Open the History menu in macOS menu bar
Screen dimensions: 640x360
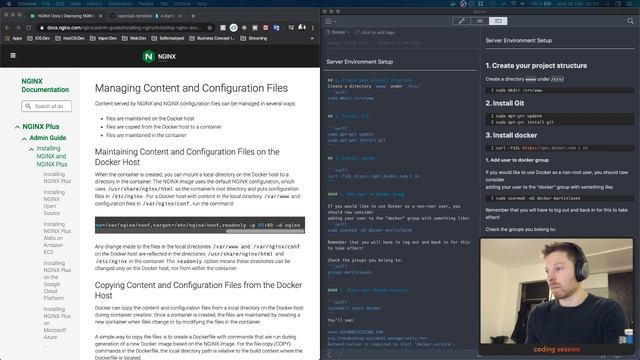pos(94,4)
